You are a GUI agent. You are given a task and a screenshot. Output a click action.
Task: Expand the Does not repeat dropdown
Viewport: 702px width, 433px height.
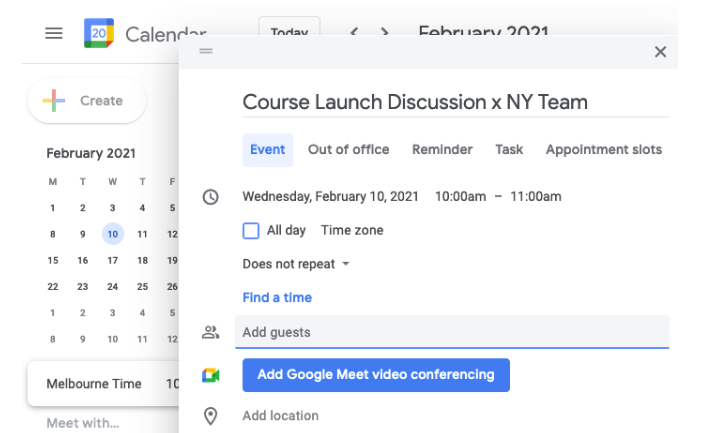coord(296,264)
